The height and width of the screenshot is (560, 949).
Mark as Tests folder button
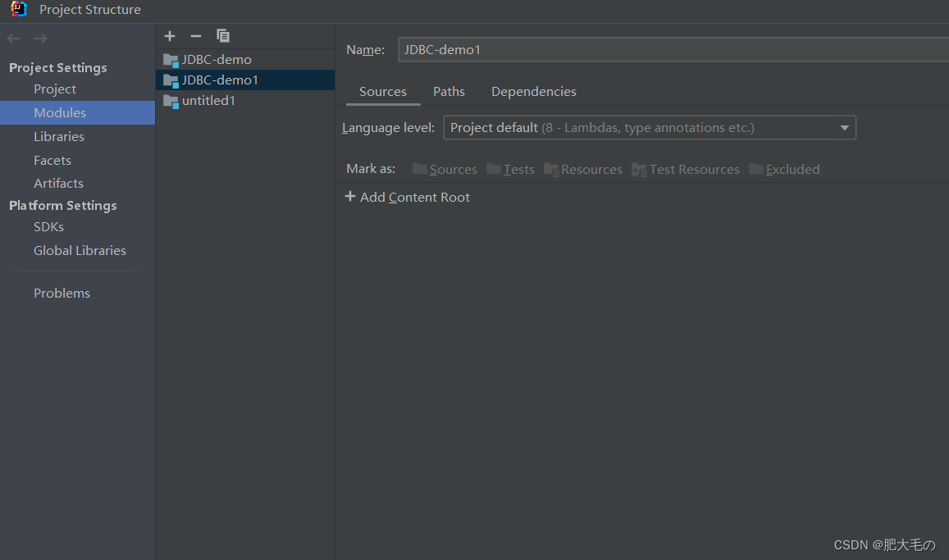tap(511, 170)
